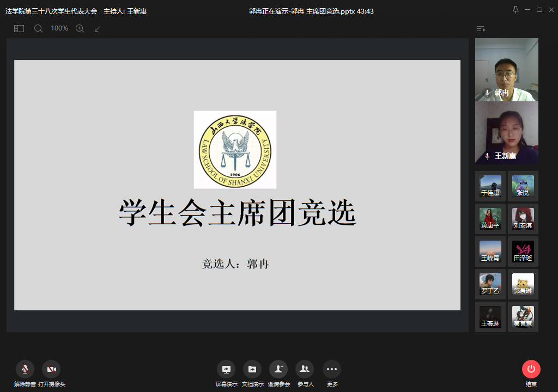
Task: Click the presenting status text with timer
Action: pos(311,11)
